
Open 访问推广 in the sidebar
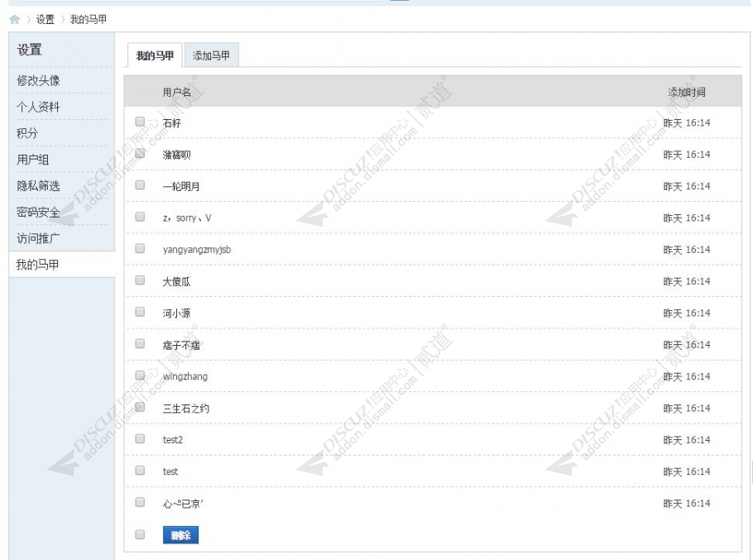pos(39,238)
